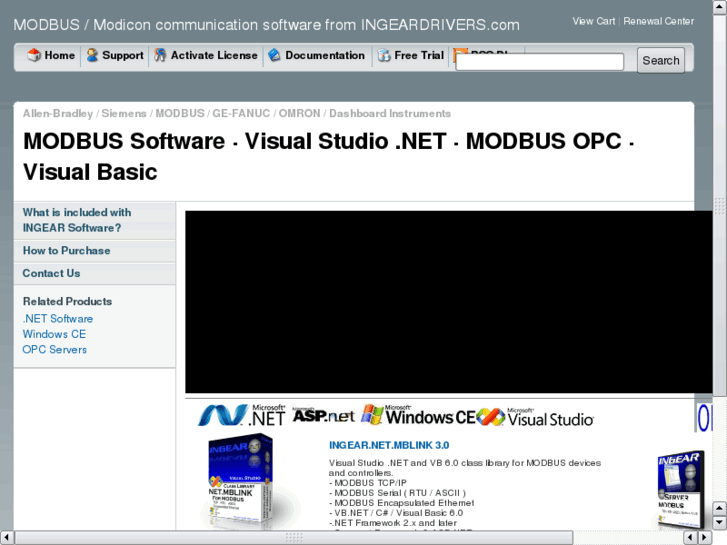Click the MODBUS TCP/IP feature line
Viewport: 727px width, 545px height.
pos(368,483)
